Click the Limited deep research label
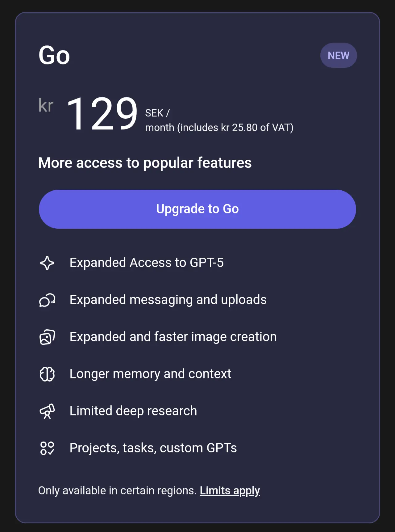395x532 pixels. 133,411
